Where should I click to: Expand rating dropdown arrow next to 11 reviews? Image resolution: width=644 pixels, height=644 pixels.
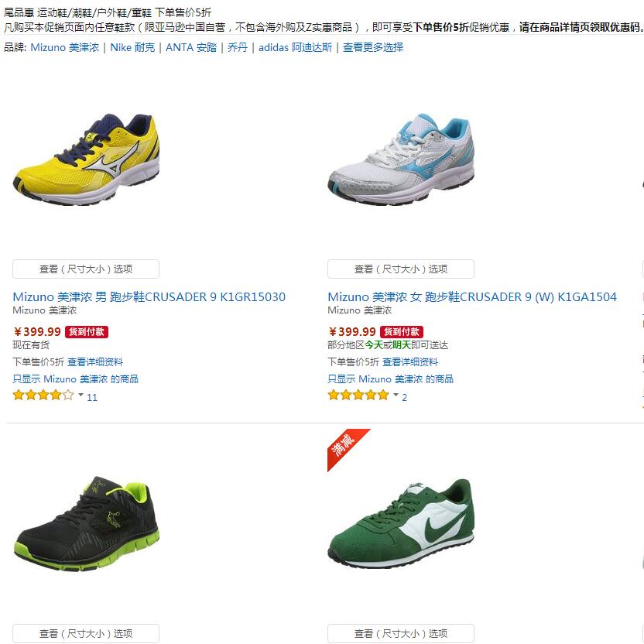pos(81,395)
